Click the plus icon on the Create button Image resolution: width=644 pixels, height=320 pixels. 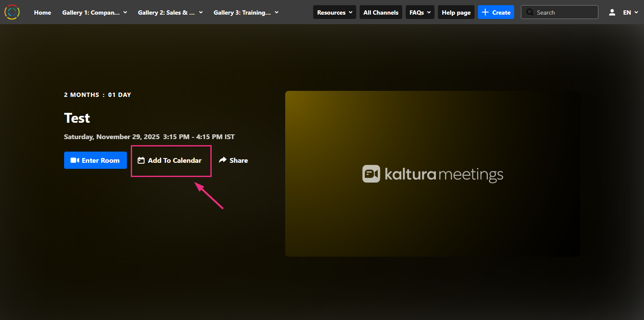pyautogui.click(x=485, y=12)
